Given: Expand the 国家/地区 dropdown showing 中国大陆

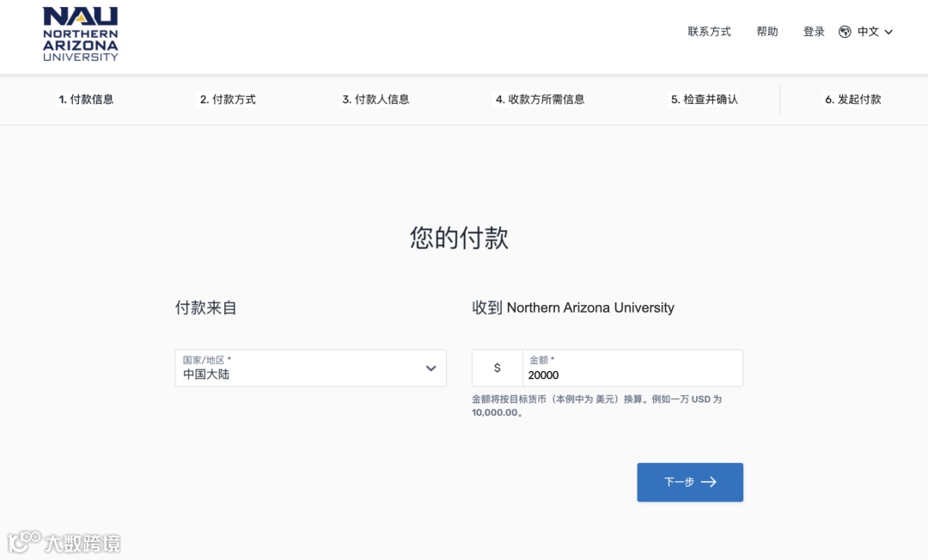Looking at the screenshot, I should [x=311, y=368].
